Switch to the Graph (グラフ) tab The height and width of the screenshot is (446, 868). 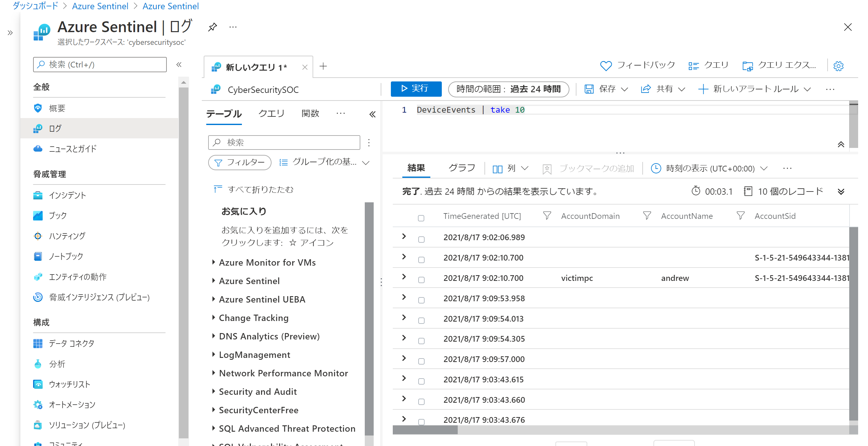pos(461,168)
